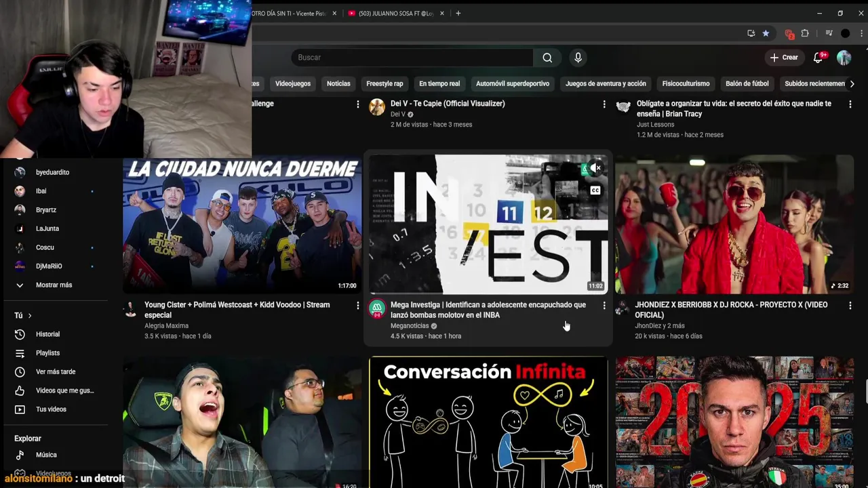Open the Meganoticias channel avatar

(377, 310)
